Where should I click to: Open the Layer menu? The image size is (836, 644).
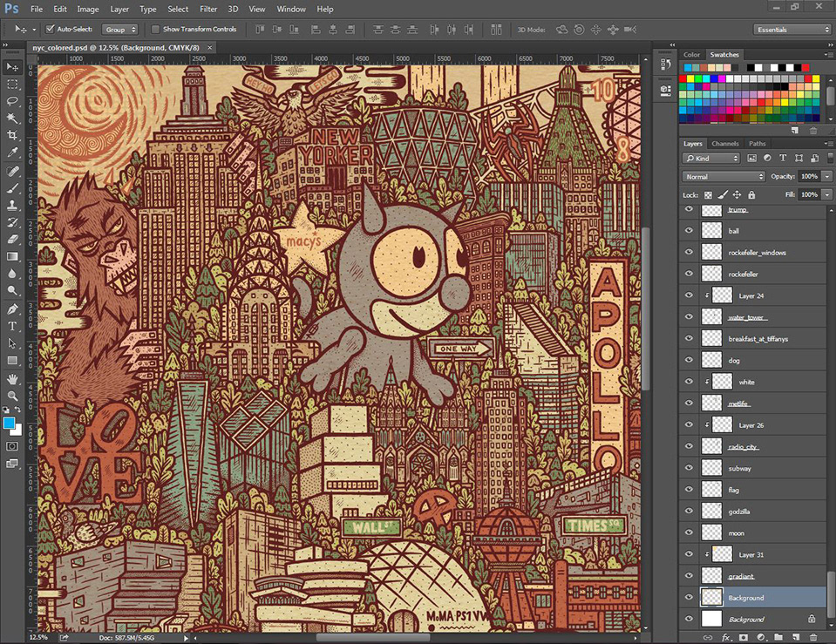click(x=119, y=9)
